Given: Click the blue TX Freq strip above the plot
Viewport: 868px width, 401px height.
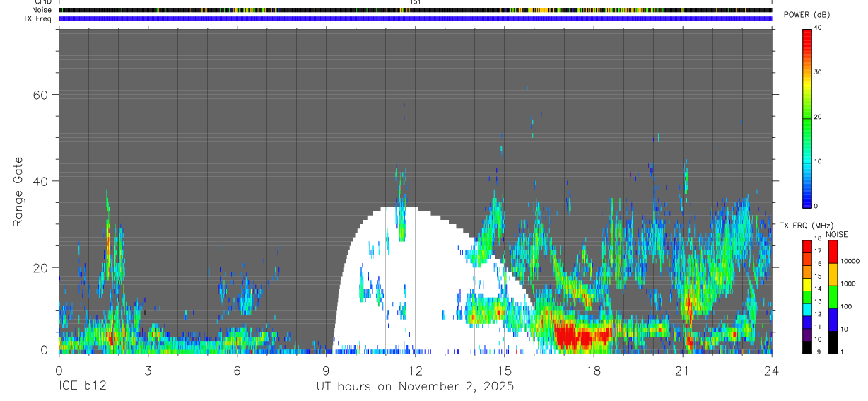Looking at the screenshot, I should pos(415,18).
